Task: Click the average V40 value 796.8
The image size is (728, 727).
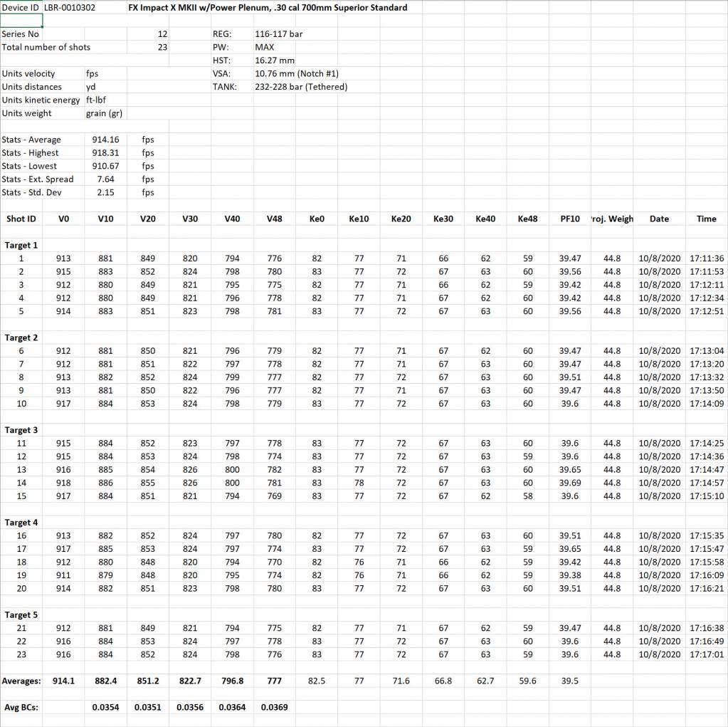Action: point(233,681)
